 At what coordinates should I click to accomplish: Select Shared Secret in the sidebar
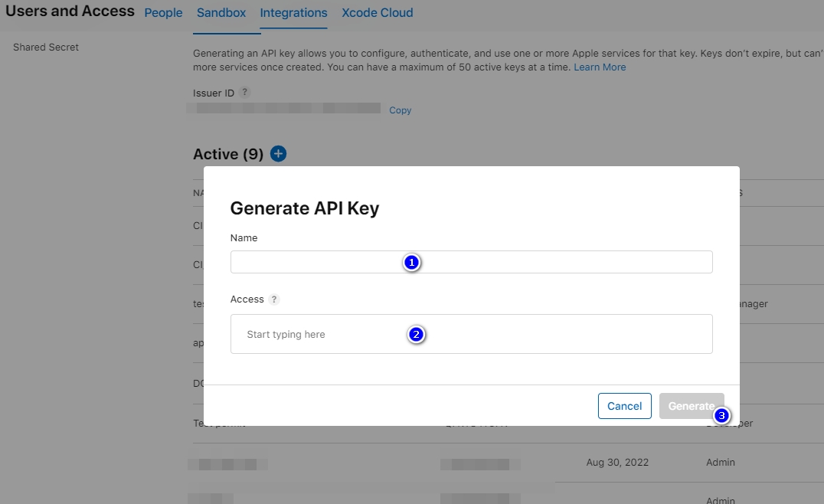coord(46,47)
